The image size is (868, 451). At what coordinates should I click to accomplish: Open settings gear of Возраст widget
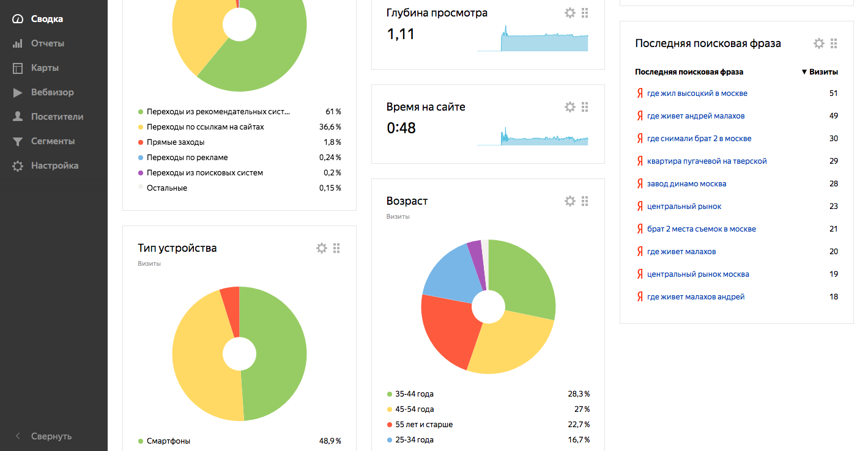(570, 201)
